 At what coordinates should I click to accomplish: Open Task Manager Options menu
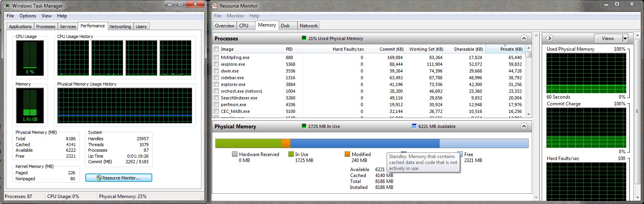[x=28, y=16]
